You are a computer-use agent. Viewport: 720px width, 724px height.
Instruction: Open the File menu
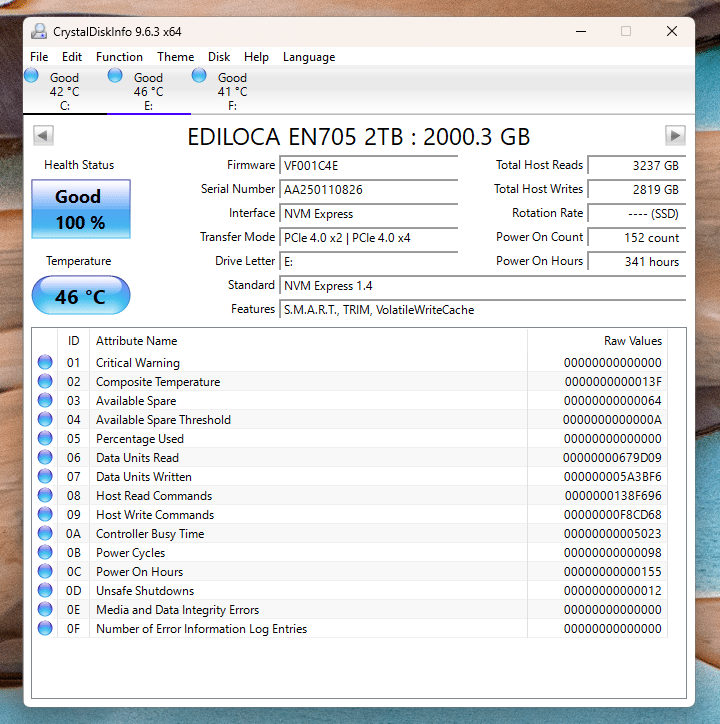click(39, 57)
